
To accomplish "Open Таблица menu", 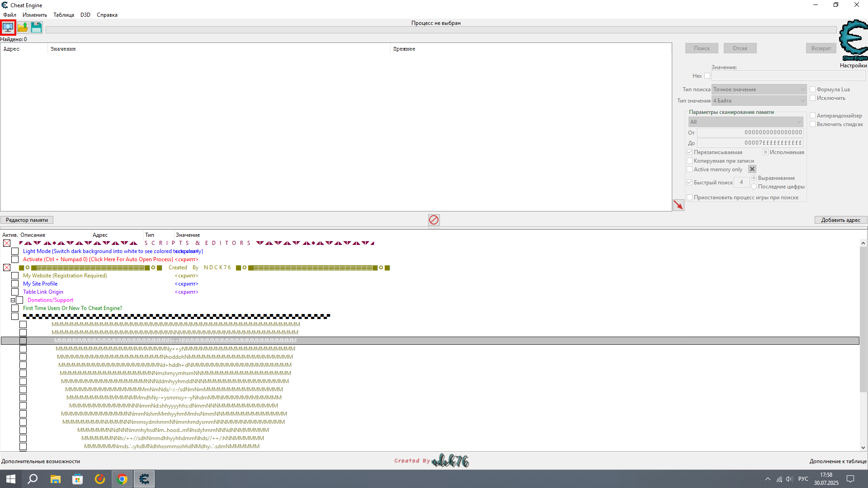I will coord(64,15).
